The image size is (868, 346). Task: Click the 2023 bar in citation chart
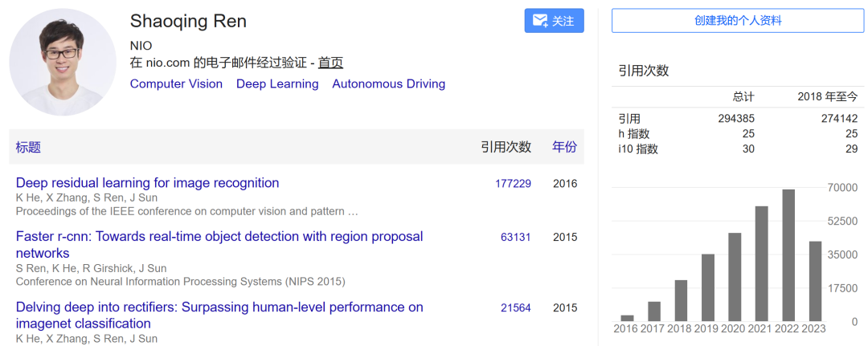pyautogui.click(x=815, y=281)
